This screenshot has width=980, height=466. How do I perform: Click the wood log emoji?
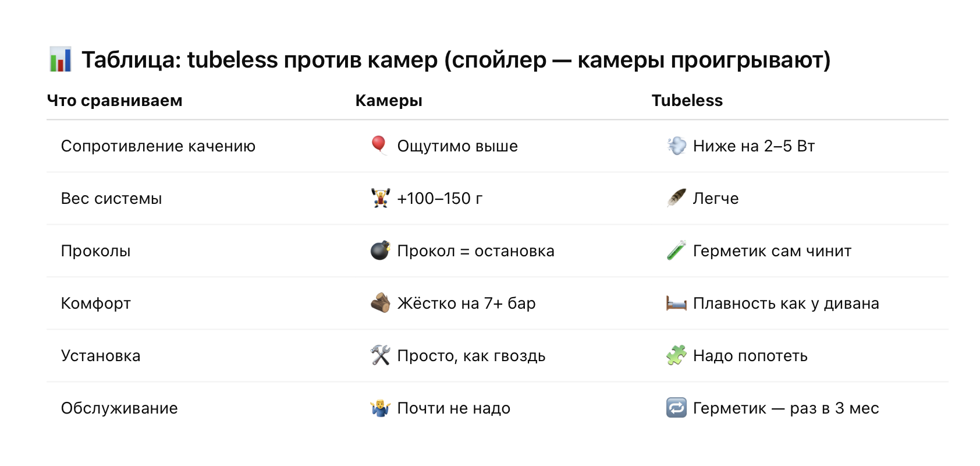click(x=381, y=303)
